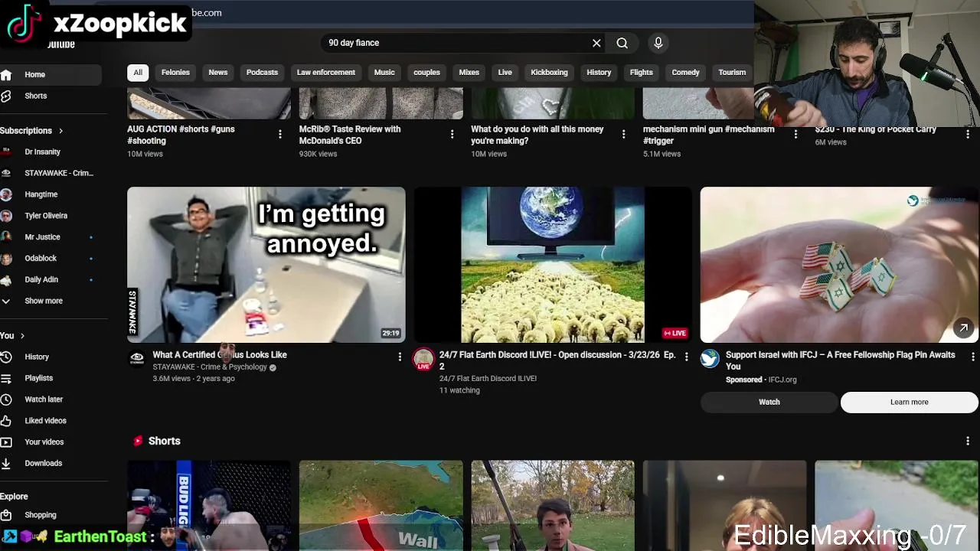The height and width of the screenshot is (551, 980).
Task: Select the News filter chip
Action: pos(218,72)
